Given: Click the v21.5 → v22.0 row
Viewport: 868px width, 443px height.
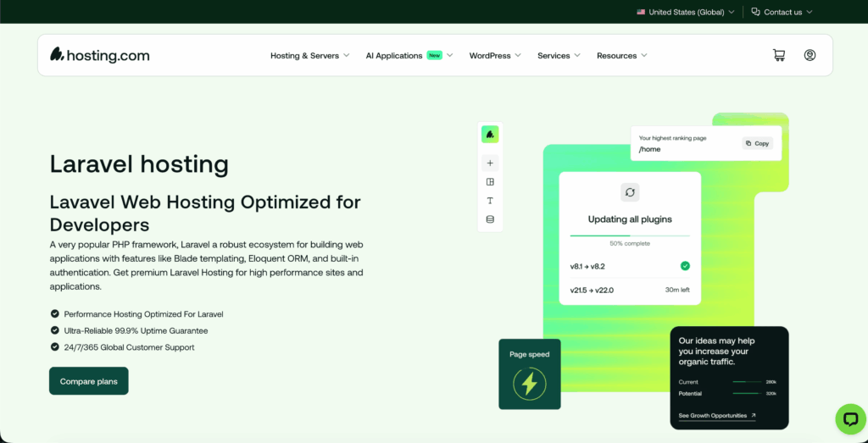Looking at the screenshot, I should coord(630,290).
